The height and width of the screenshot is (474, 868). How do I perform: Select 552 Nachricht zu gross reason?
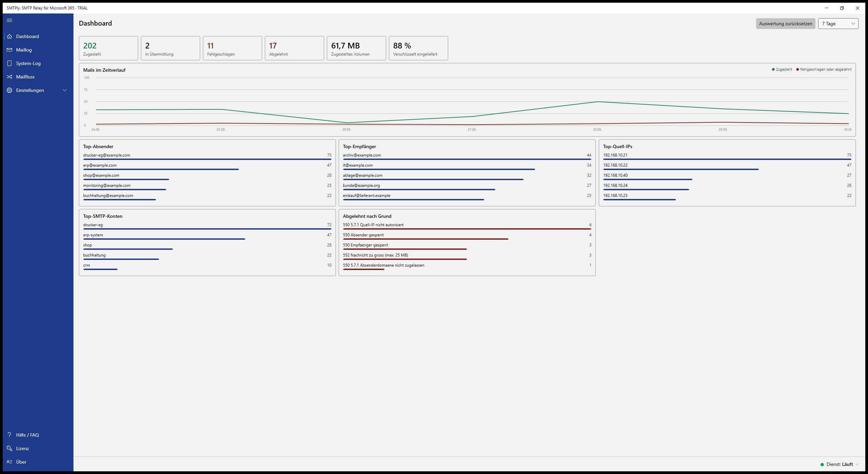point(467,256)
